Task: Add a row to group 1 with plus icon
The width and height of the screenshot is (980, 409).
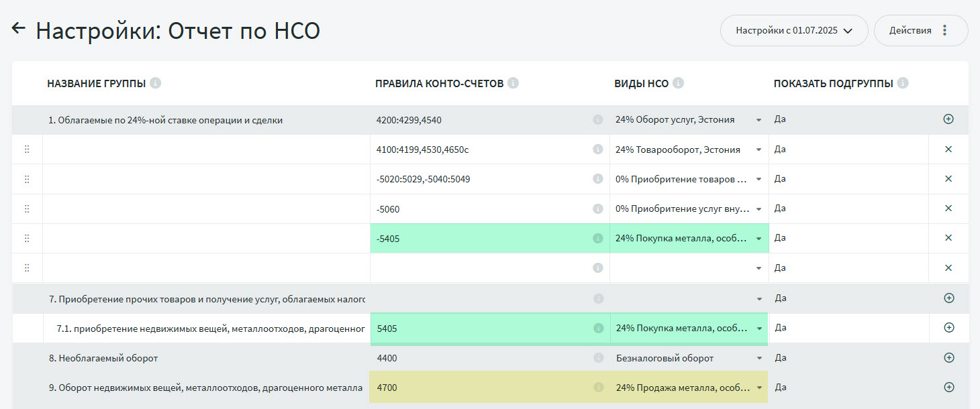Action: 948,119
